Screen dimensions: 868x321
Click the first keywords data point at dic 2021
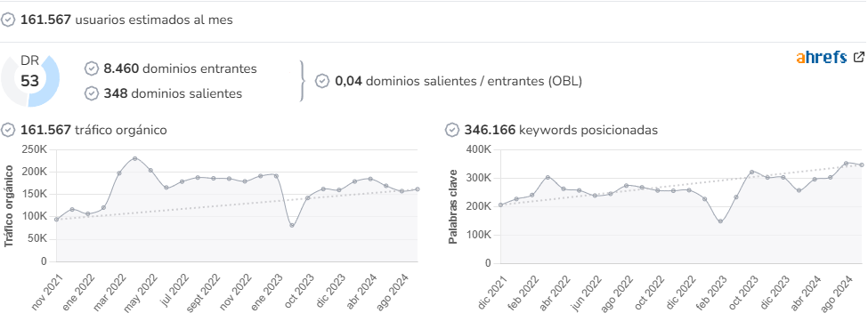[500, 205]
